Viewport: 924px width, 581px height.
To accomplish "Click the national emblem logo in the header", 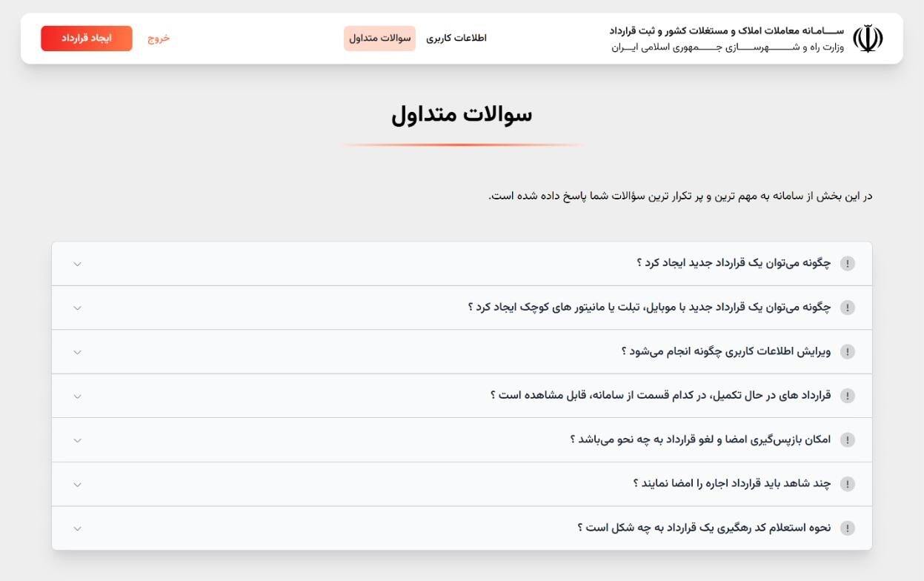I will (x=867, y=38).
